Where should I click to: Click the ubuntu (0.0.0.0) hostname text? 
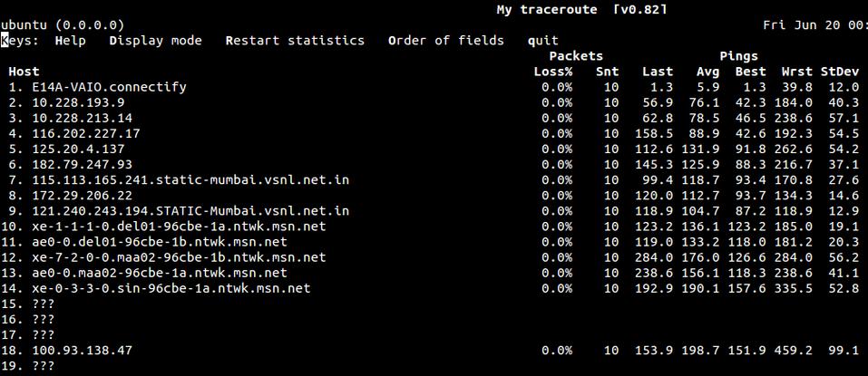(63, 24)
